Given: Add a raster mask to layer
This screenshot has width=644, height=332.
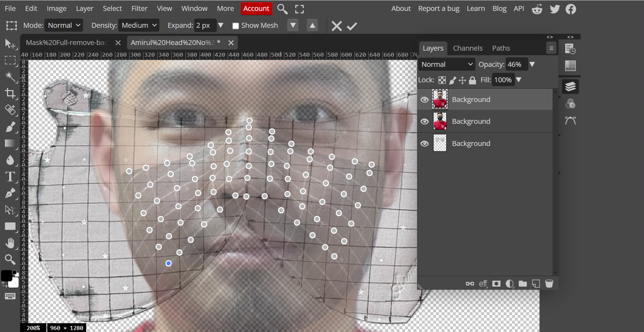Looking at the screenshot, I should pos(496,283).
